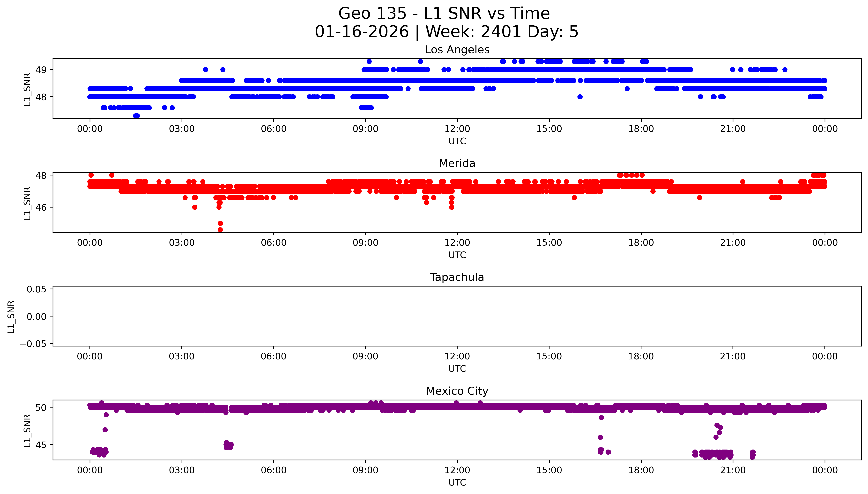The width and height of the screenshot is (868, 494).
Task: Click the L1_SNR axis label of Merida
Action: tap(27, 203)
